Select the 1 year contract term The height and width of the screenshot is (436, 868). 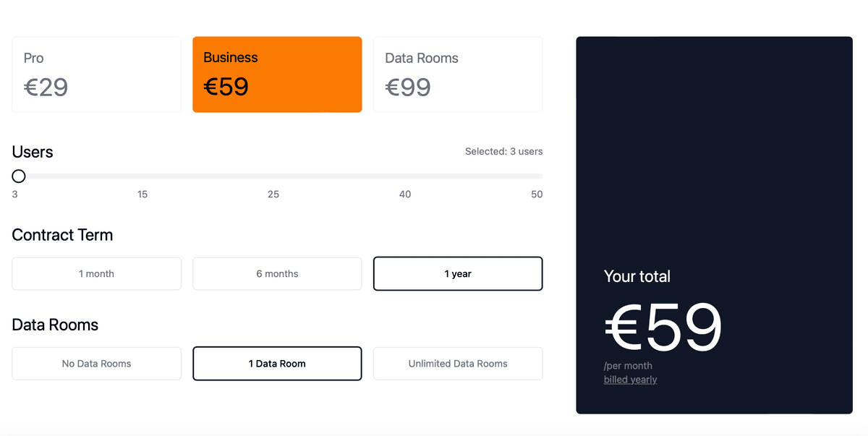tap(457, 273)
